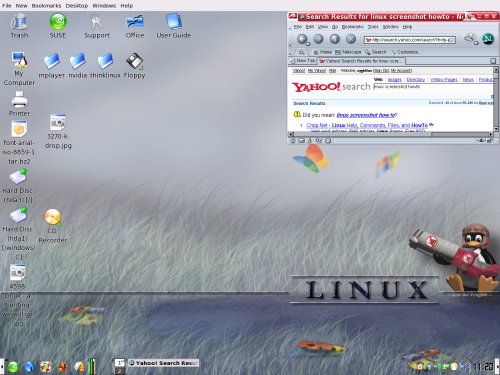Switch to virtual desktop 2 in pager
Screen dimensions: 500x375
119,370
